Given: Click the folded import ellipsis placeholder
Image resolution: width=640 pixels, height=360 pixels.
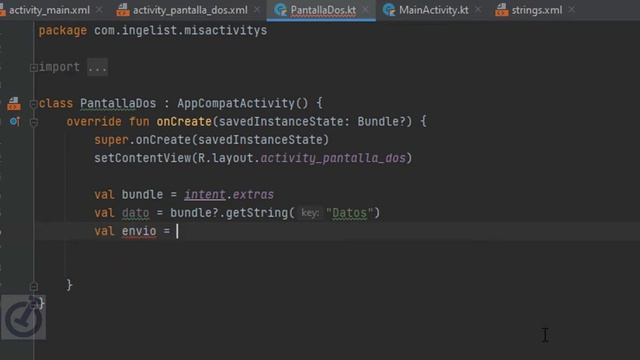Looking at the screenshot, I should pos(97,67).
